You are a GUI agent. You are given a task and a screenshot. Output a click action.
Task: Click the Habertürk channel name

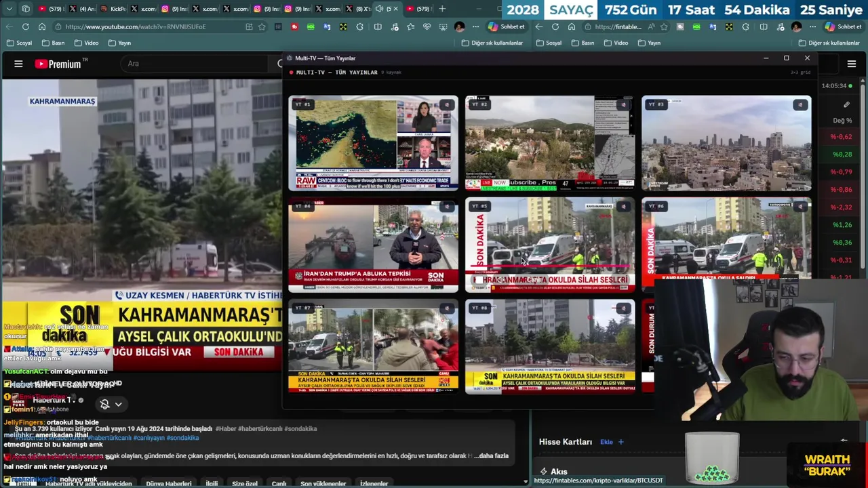[x=54, y=401]
